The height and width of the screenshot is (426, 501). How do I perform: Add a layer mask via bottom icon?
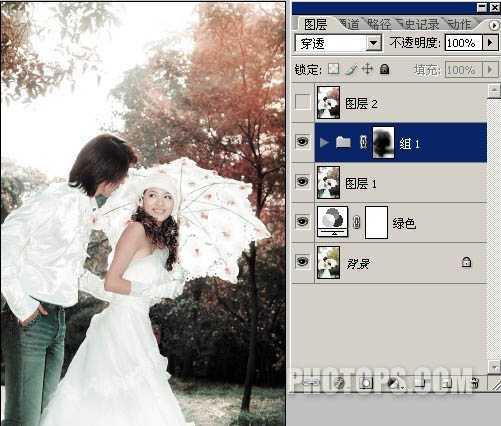click(x=367, y=383)
